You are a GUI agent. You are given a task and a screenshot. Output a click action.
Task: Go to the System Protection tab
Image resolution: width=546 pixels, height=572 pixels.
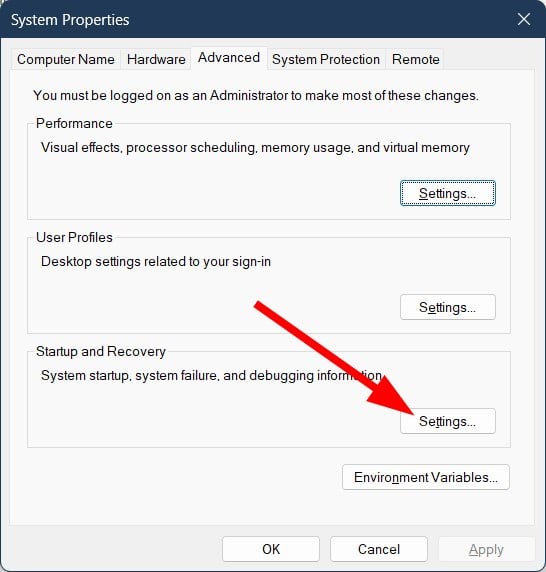pos(326,59)
